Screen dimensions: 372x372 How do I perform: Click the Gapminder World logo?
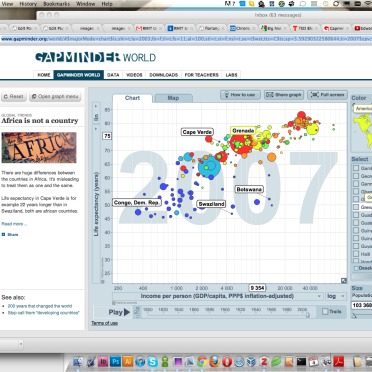click(95, 57)
